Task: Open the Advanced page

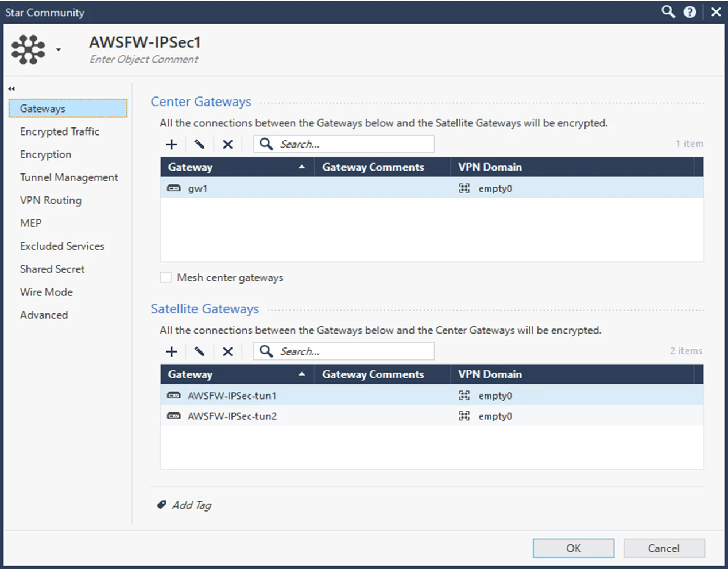Action: 44,315
